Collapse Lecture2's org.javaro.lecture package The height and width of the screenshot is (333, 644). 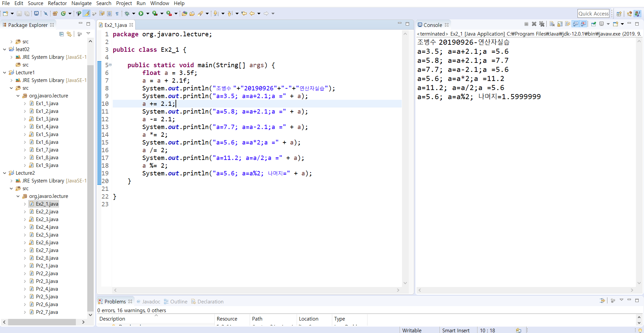[x=18, y=196]
